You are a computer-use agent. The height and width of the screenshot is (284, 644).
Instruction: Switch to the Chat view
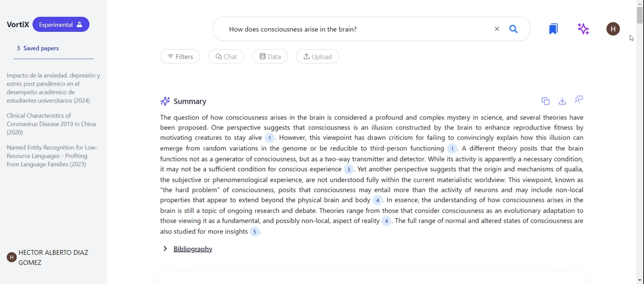click(226, 56)
